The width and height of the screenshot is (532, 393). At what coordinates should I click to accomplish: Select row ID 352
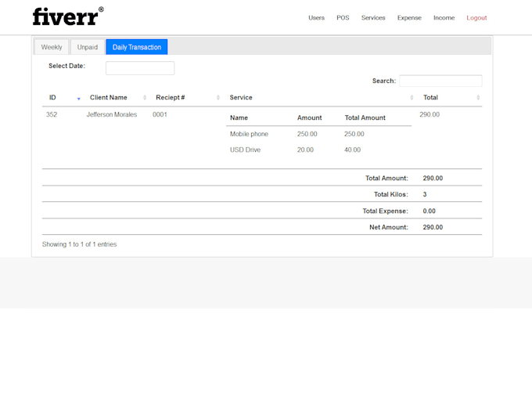pos(52,115)
